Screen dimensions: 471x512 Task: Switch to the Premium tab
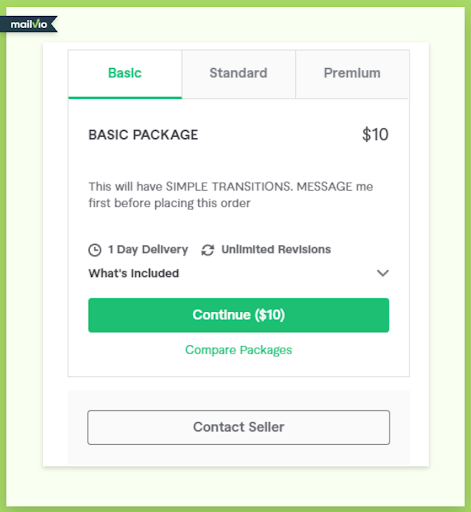(x=352, y=74)
